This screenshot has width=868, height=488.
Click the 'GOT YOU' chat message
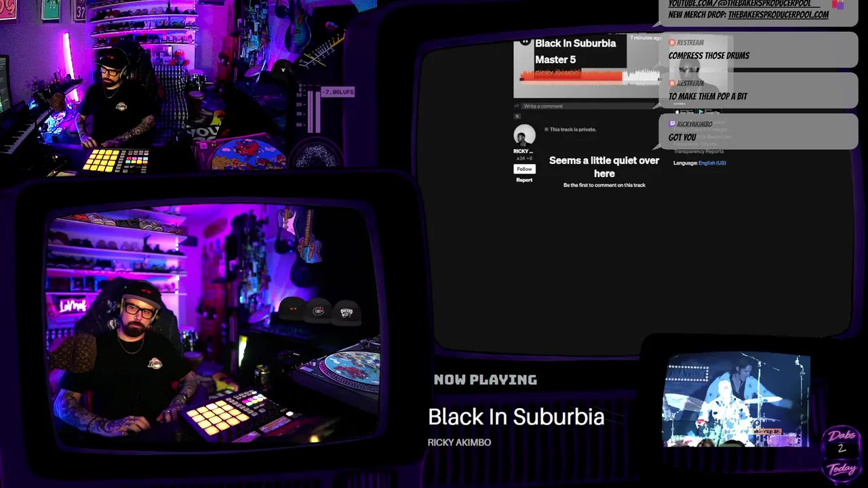[682, 137]
